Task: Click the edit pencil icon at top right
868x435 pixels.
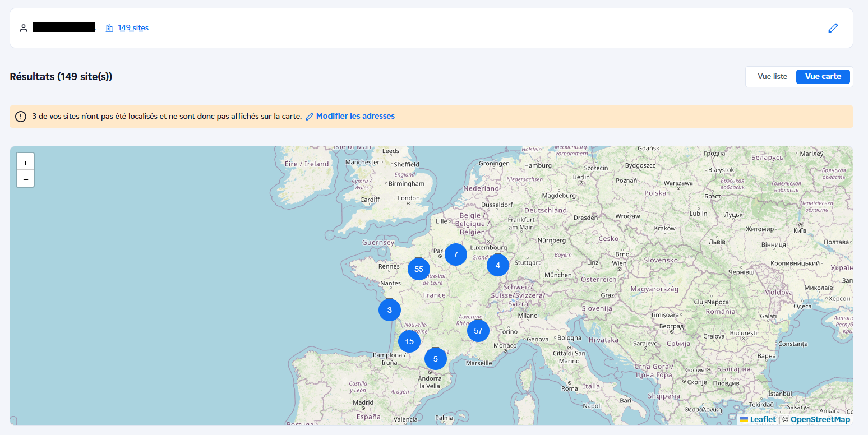Action: pos(833,28)
